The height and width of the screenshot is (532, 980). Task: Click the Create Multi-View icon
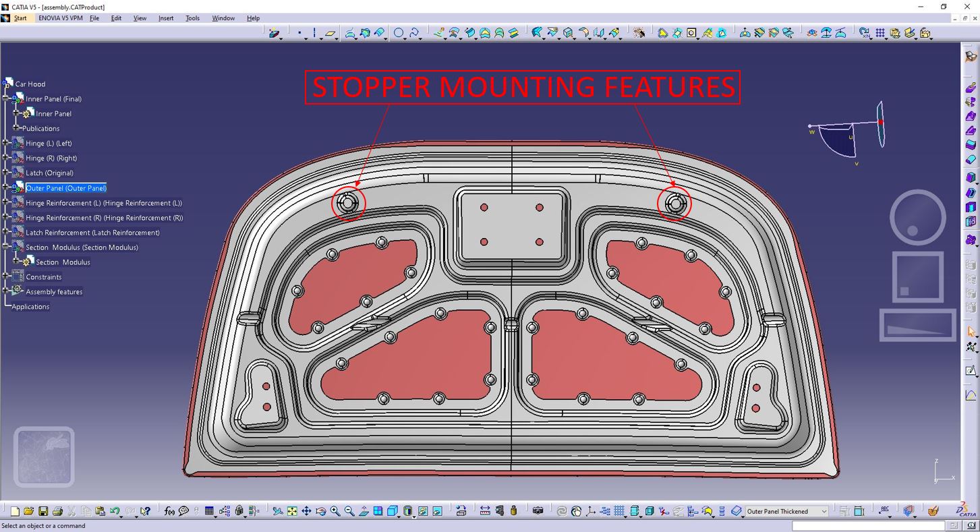[x=378, y=511]
